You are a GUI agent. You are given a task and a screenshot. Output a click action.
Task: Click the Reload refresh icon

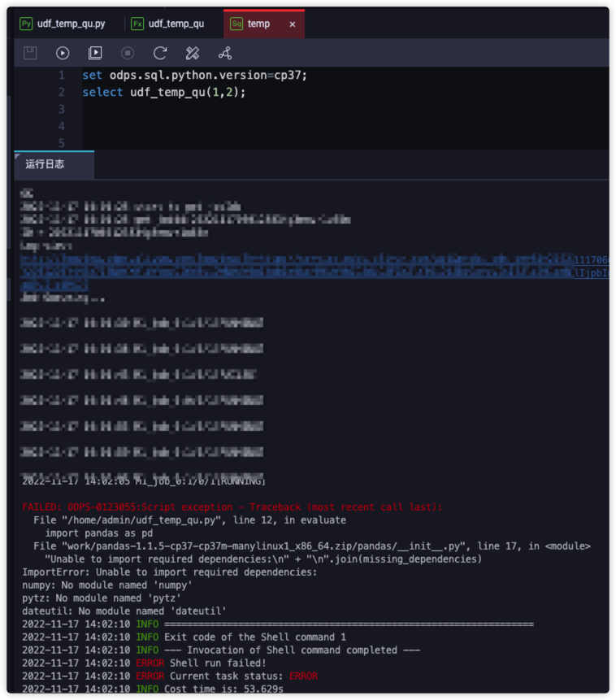[x=160, y=53]
